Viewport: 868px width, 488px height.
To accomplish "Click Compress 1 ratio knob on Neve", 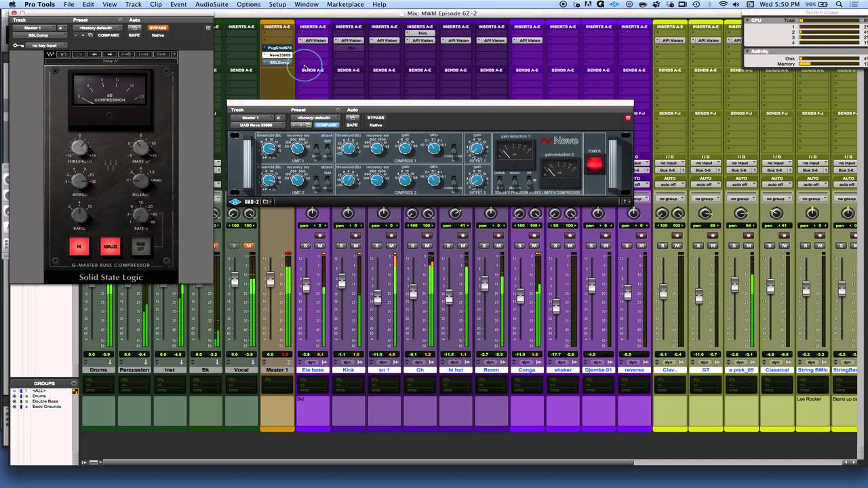I will [434, 148].
